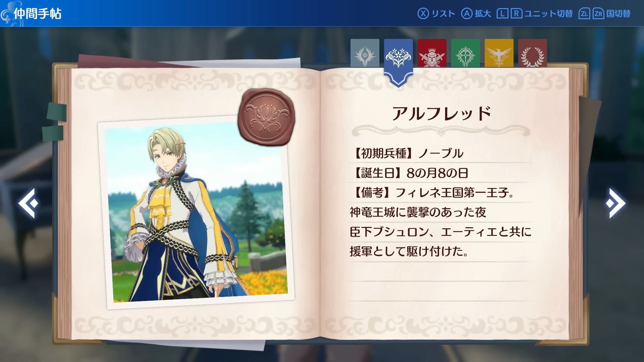Click Alfred's portrait photo
This screenshot has height=362, width=644.
(x=196, y=213)
